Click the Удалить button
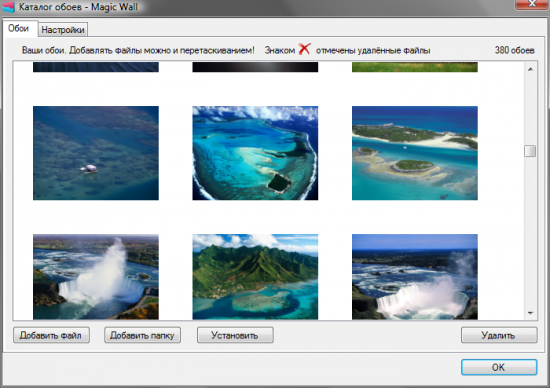The image size is (550, 388). click(498, 335)
